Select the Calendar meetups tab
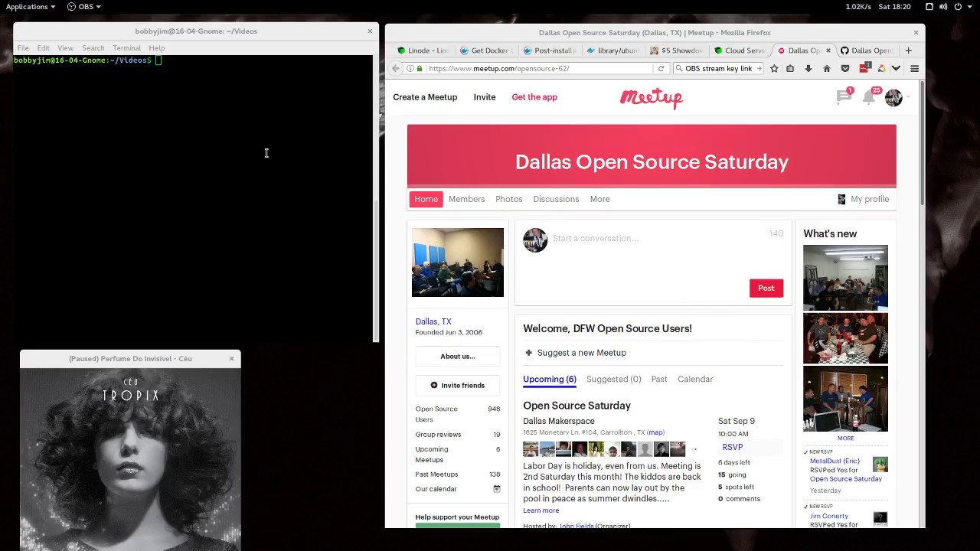980x551 pixels. tap(695, 379)
